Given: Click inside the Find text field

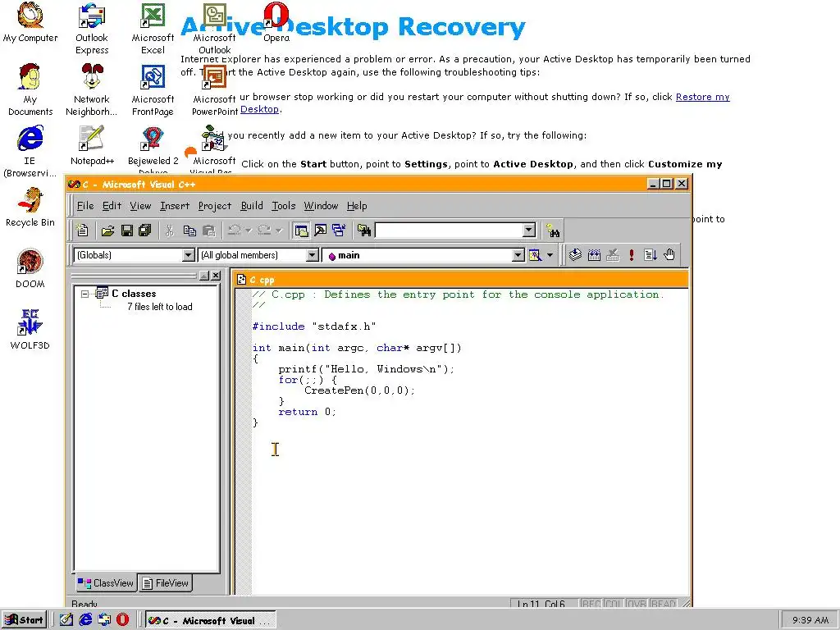Looking at the screenshot, I should pos(449,231).
